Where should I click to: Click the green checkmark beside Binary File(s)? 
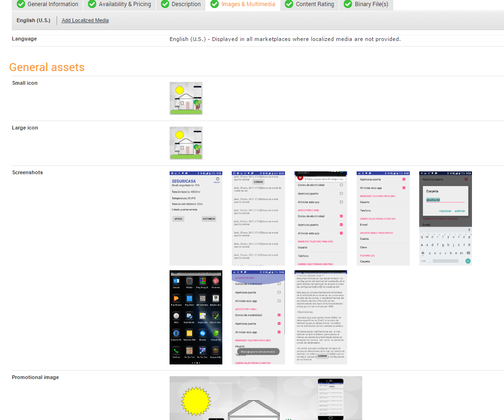(348, 4)
